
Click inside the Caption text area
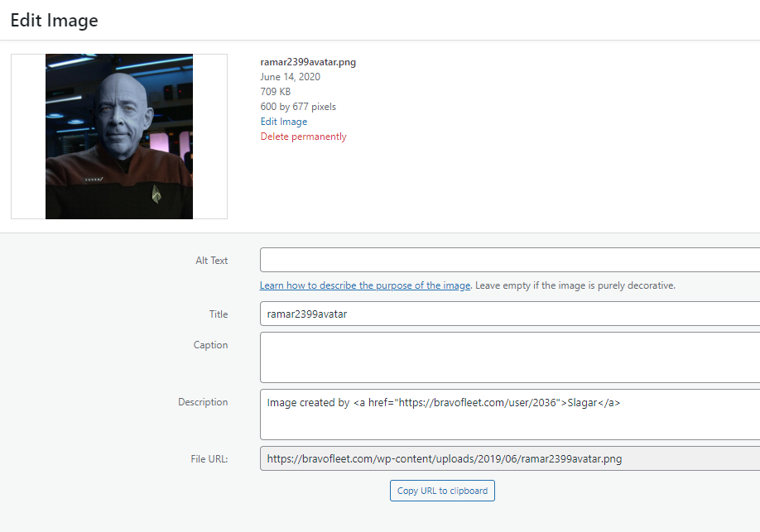[510, 357]
